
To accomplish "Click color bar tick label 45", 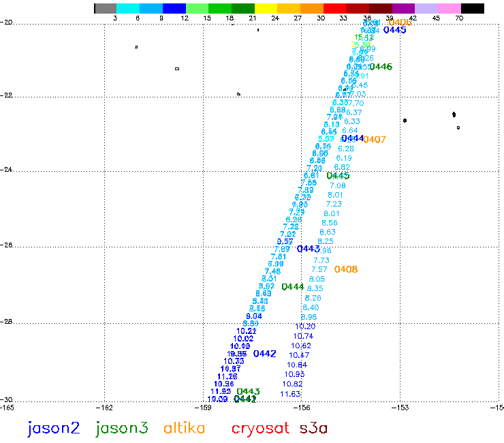I will pos(436,18).
